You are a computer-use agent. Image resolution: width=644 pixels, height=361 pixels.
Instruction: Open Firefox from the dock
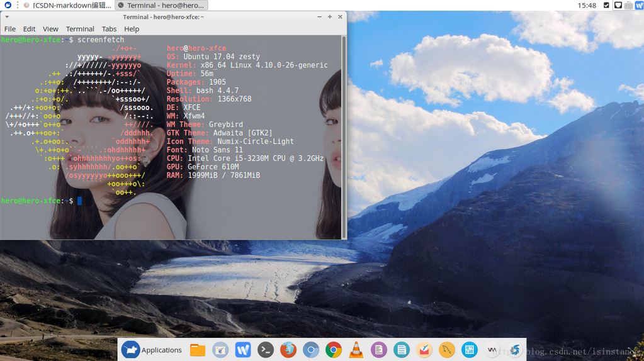(288, 350)
